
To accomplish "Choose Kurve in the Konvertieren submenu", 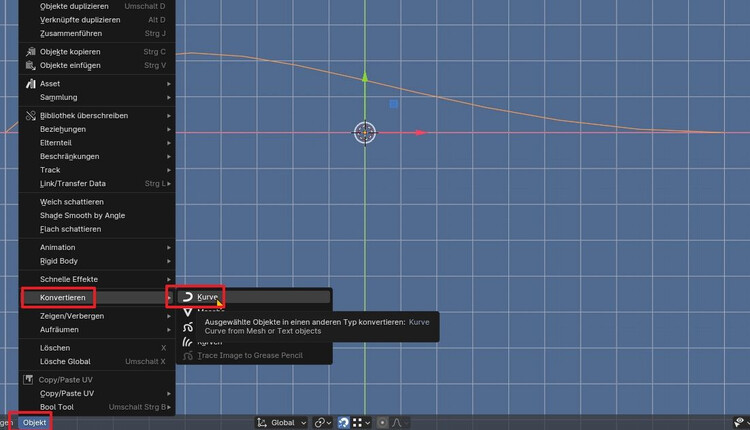I will 254,297.
